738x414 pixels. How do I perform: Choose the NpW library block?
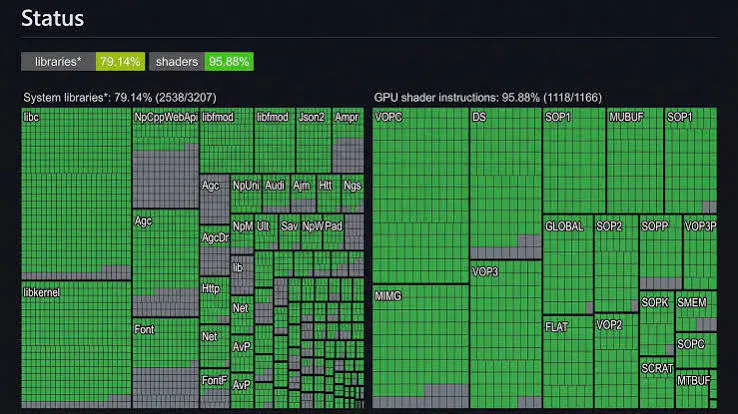(x=312, y=232)
